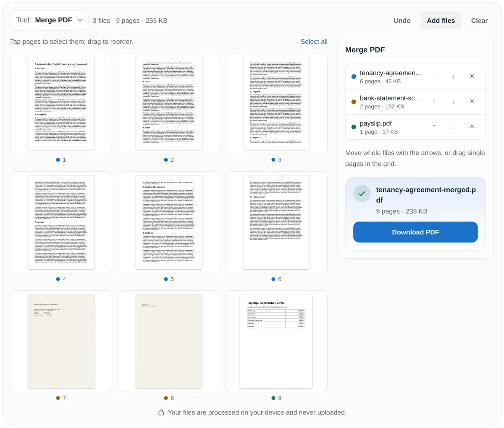Click payslip.pdf disabled down arrow
504x428 pixels.
click(x=453, y=126)
